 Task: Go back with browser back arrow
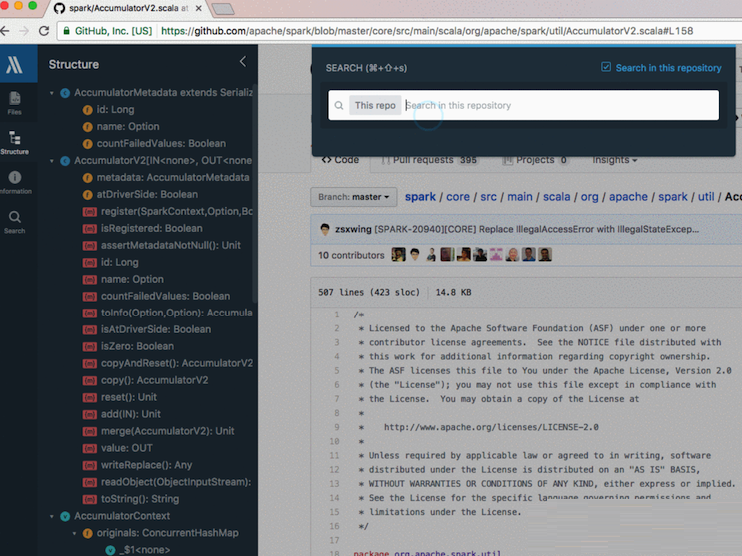5,31
